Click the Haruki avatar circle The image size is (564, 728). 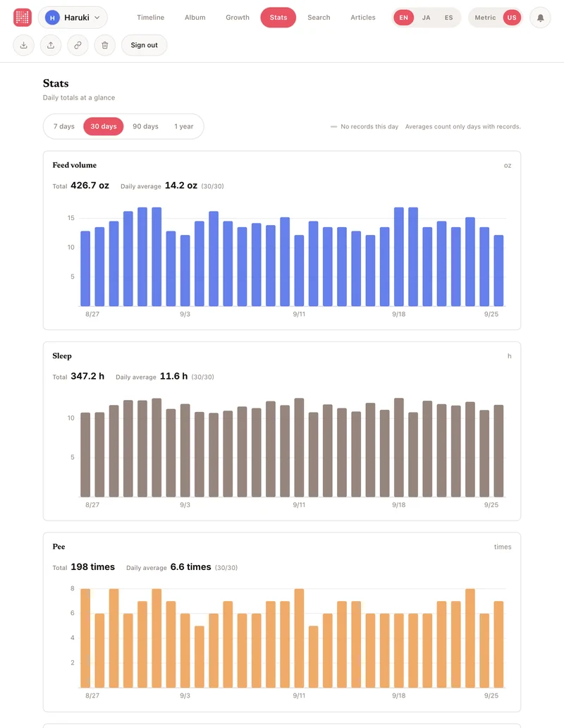click(x=52, y=18)
